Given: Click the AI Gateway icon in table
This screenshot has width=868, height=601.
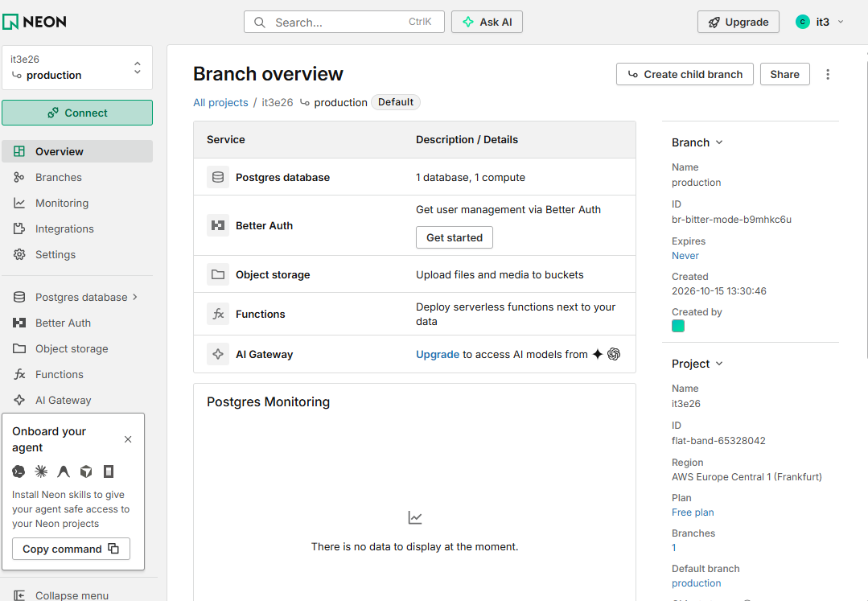Looking at the screenshot, I should pyautogui.click(x=218, y=354).
